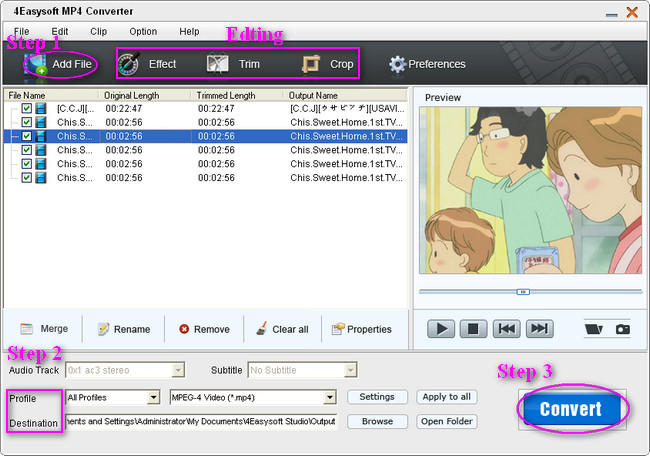Uncheck the [C.C.J] file checkbox
This screenshot has width=650, height=456.
(27, 109)
